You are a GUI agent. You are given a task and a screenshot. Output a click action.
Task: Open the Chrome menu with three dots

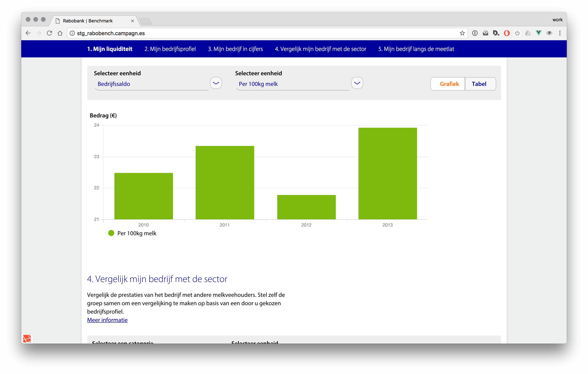coord(560,33)
